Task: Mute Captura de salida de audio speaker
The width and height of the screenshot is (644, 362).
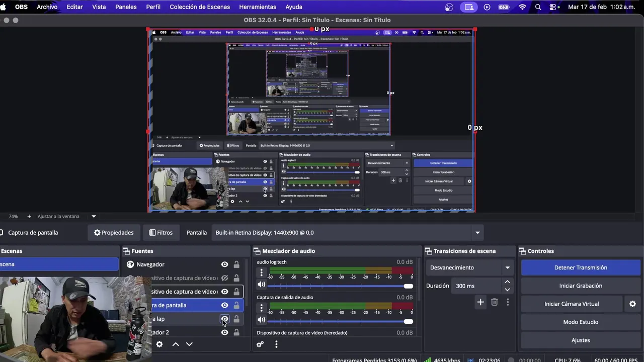Action: pyautogui.click(x=261, y=320)
